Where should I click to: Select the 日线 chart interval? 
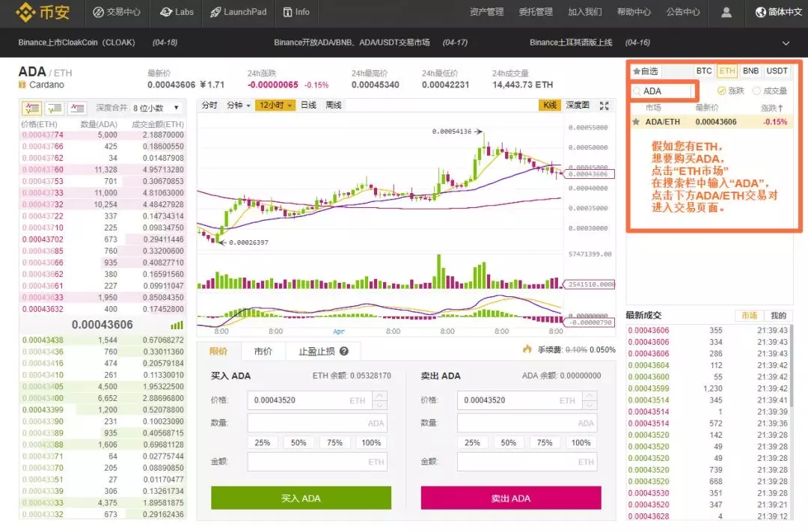coord(308,106)
